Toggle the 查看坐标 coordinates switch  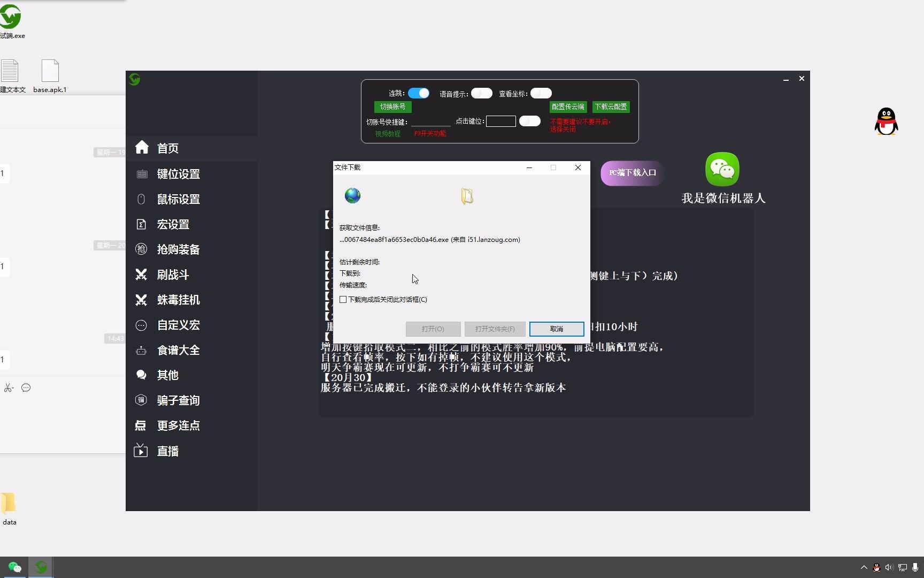point(541,93)
